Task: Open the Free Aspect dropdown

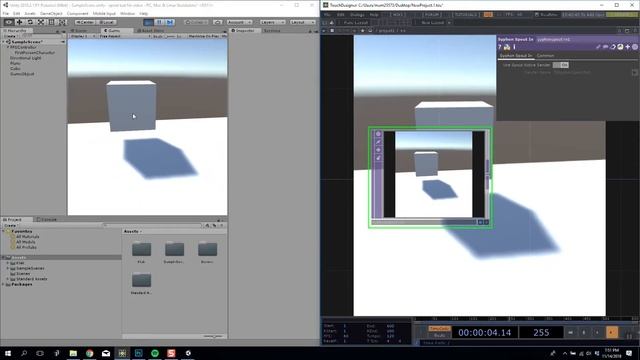Action: pos(124,36)
